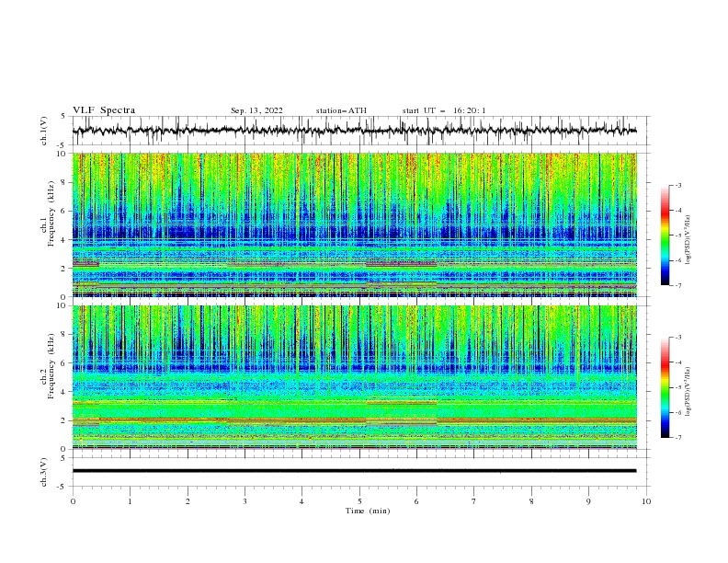Click time axis tick label "0"
The height and width of the screenshot is (563, 728).
pyautogui.click(x=73, y=501)
